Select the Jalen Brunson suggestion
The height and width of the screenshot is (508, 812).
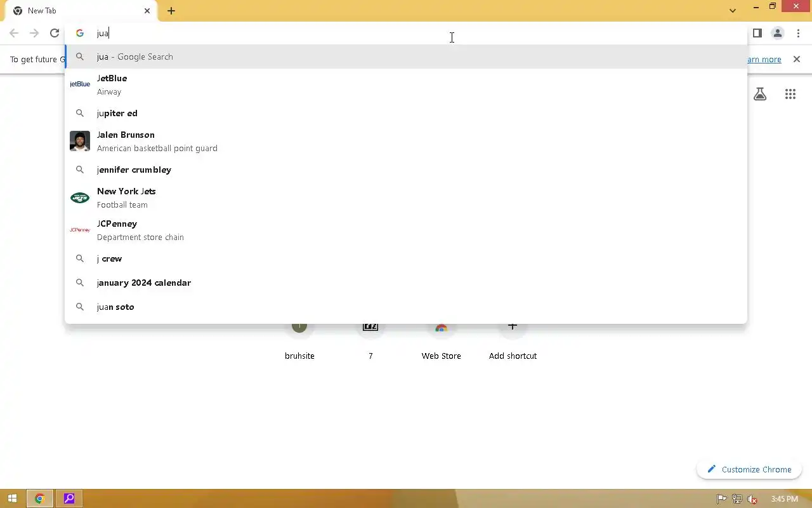406,141
